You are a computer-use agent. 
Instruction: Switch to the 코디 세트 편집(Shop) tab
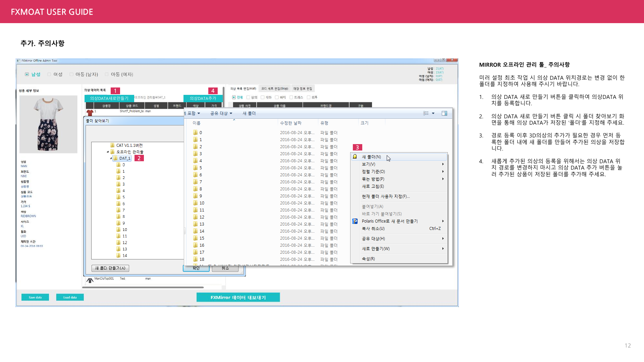click(x=275, y=89)
